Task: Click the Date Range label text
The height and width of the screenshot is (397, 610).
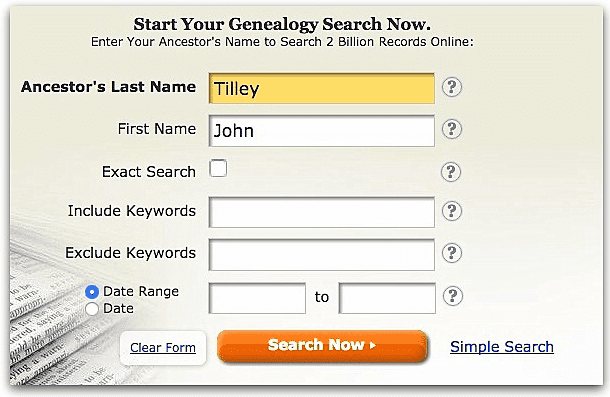Action: [141, 291]
